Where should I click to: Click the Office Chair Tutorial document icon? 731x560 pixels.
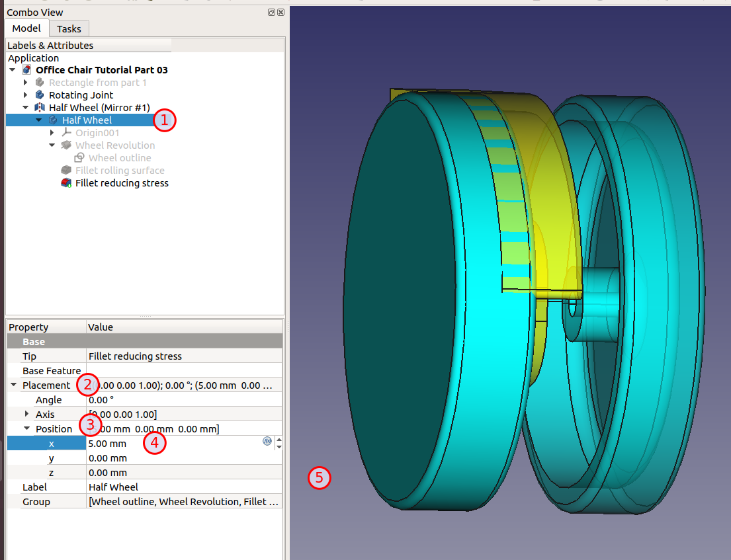(x=26, y=70)
